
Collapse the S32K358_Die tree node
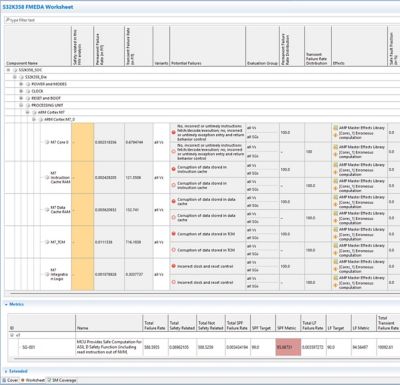pyautogui.click(x=15, y=77)
